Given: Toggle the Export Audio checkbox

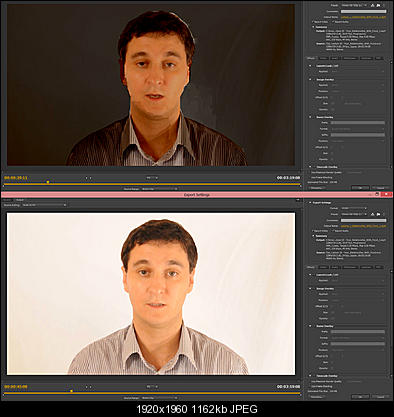Looking at the screenshot, I should coord(332,231).
